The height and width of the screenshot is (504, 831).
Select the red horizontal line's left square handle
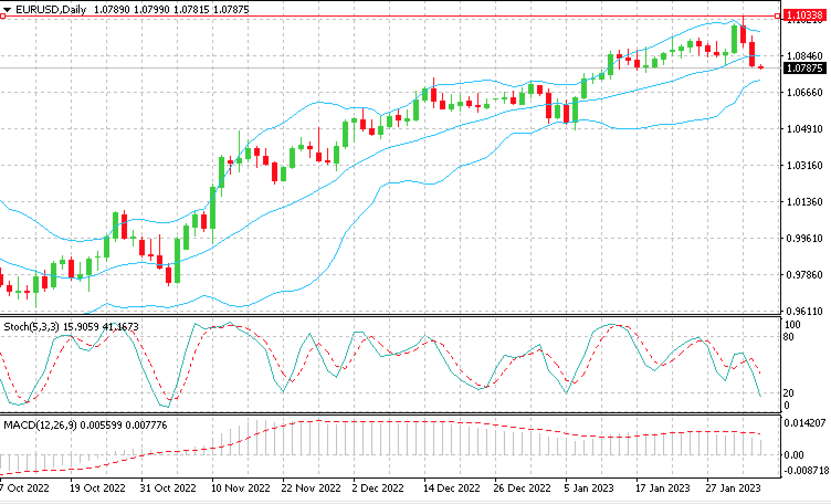coord(3,16)
